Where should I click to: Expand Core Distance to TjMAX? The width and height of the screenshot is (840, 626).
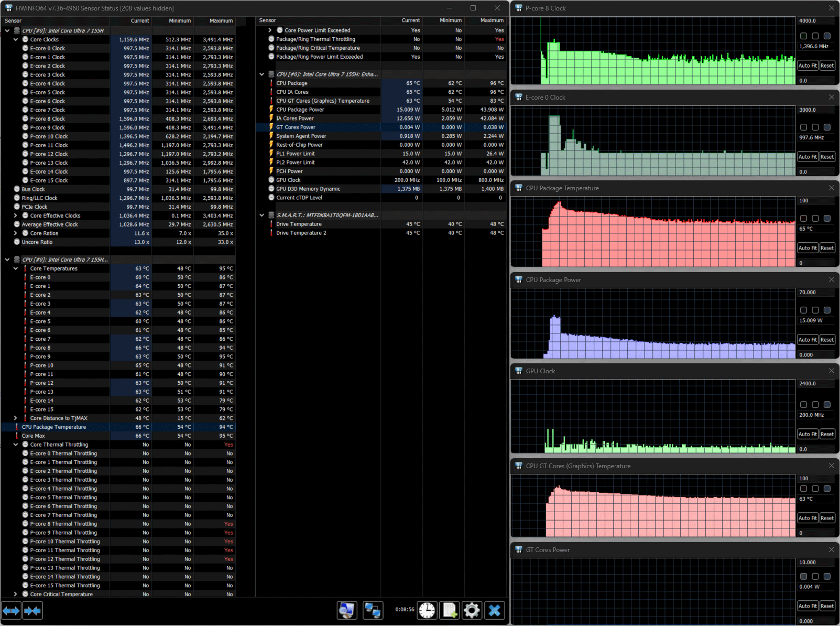pyautogui.click(x=16, y=418)
